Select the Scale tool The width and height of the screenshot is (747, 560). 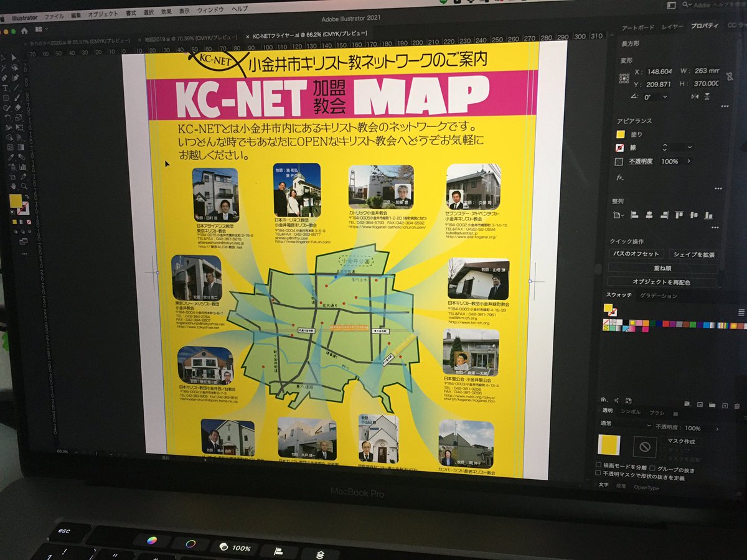click(18, 117)
